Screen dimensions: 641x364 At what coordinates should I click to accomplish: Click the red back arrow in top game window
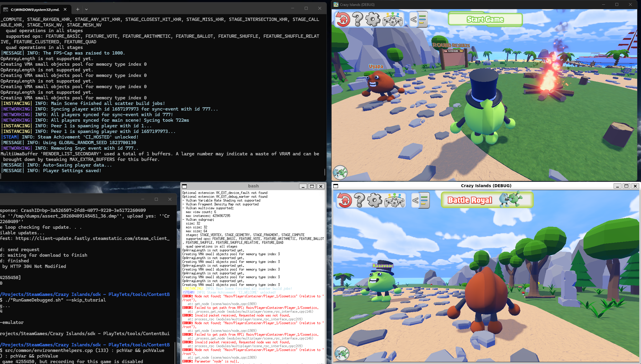coord(342,19)
